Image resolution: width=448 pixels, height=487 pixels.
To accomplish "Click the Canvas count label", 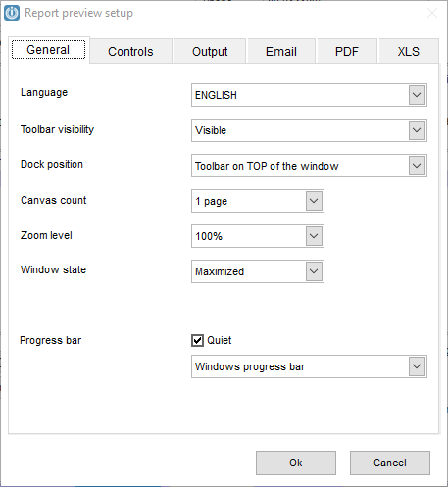I will (x=53, y=200).
